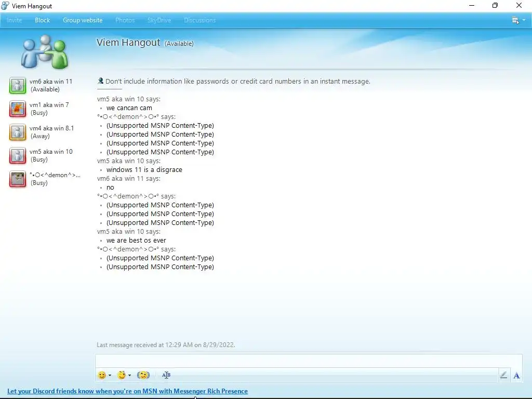Viewport: 532px width, 399px height.
Task: Click the Invite menu item
Action: coord(14,20)
